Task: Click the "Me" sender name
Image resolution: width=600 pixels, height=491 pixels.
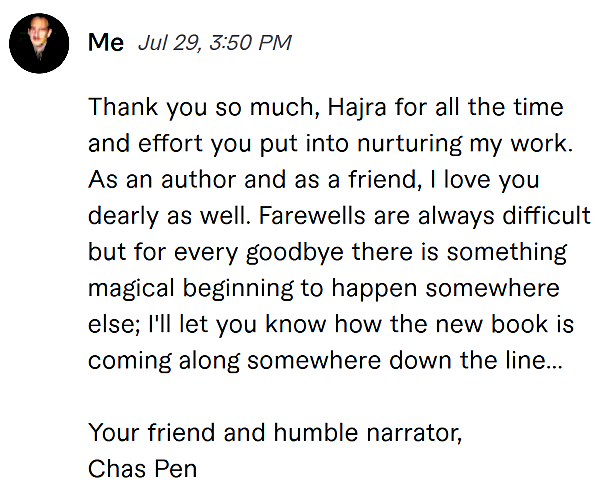Action: 106,42
